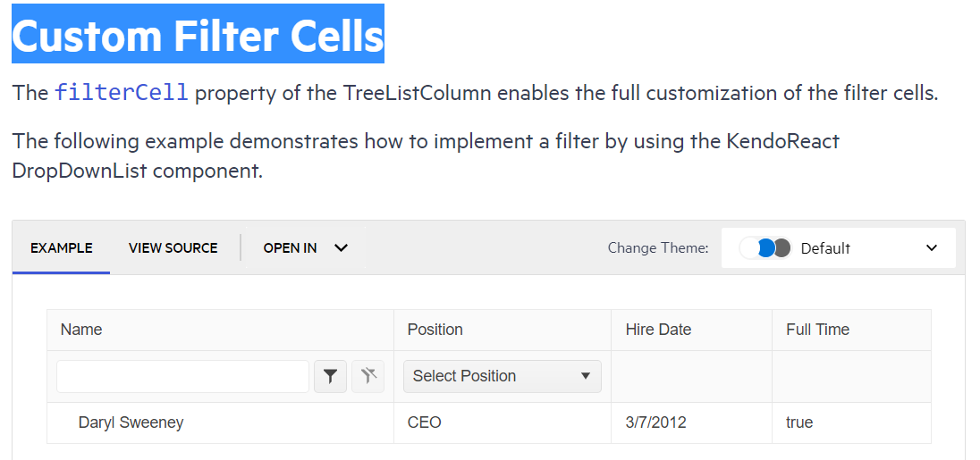
Task: Click the Position column header
Action: point(435,330)
